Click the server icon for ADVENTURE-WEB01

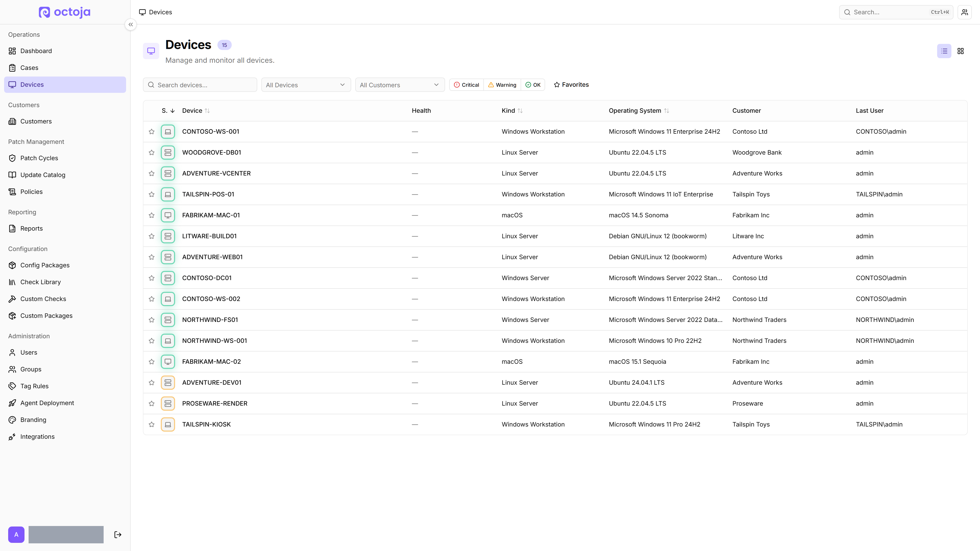(x=168, y=257)
